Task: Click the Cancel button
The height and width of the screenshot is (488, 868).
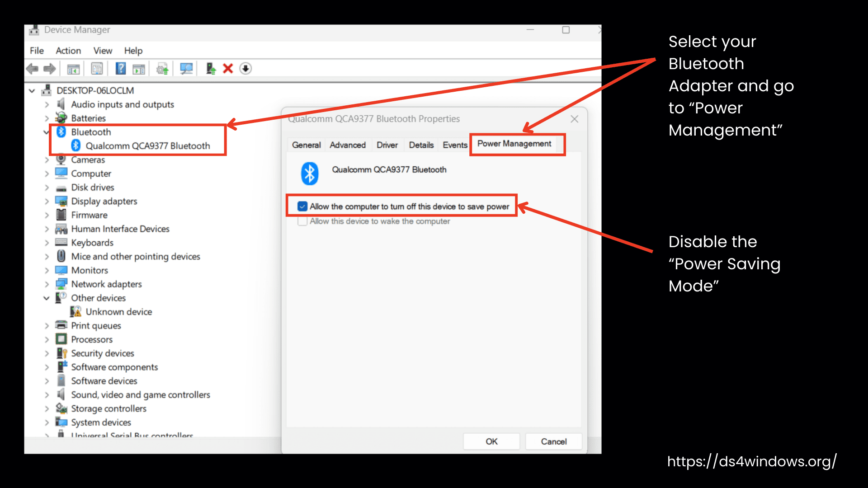Action: [x=553, y=441]
